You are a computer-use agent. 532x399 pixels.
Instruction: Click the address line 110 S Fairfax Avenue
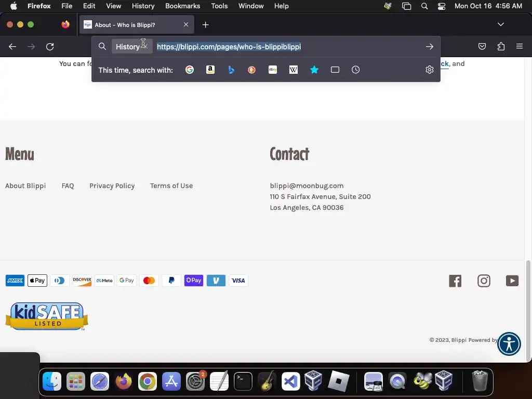click(320, 197)
